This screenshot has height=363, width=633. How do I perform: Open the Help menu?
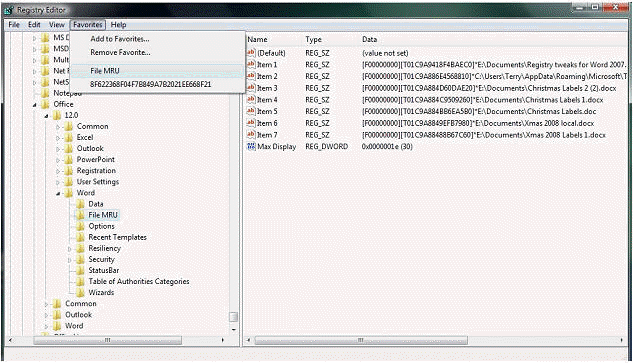tap(118, 25)
